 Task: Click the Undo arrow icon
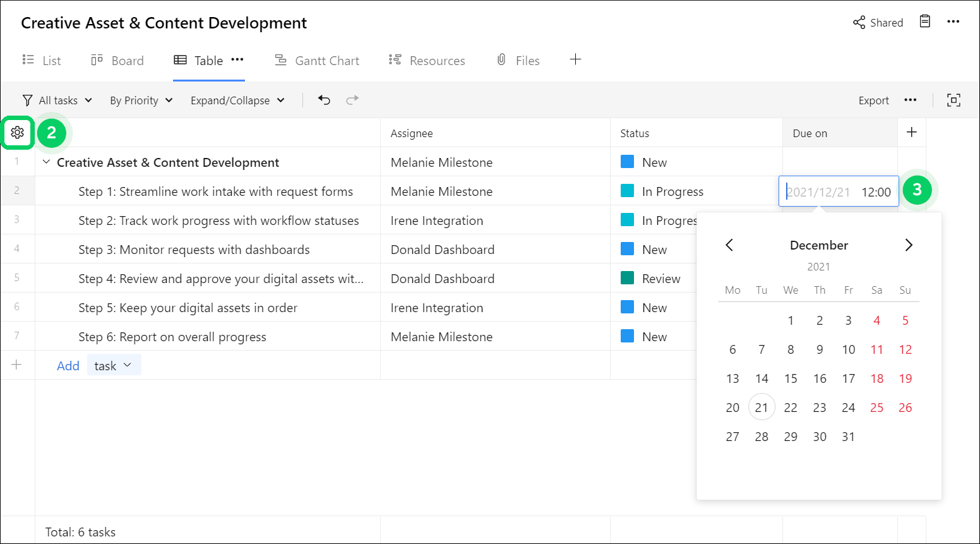click(x=324, y=100)
